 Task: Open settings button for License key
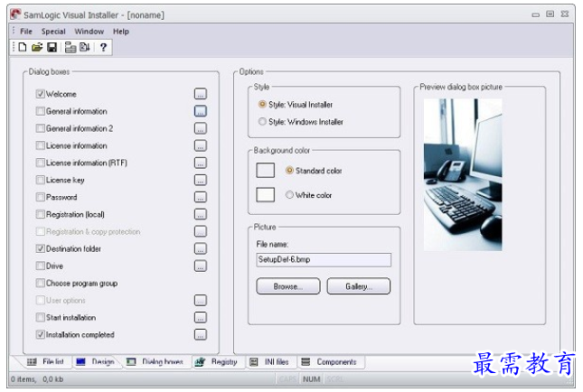(201, 181)
